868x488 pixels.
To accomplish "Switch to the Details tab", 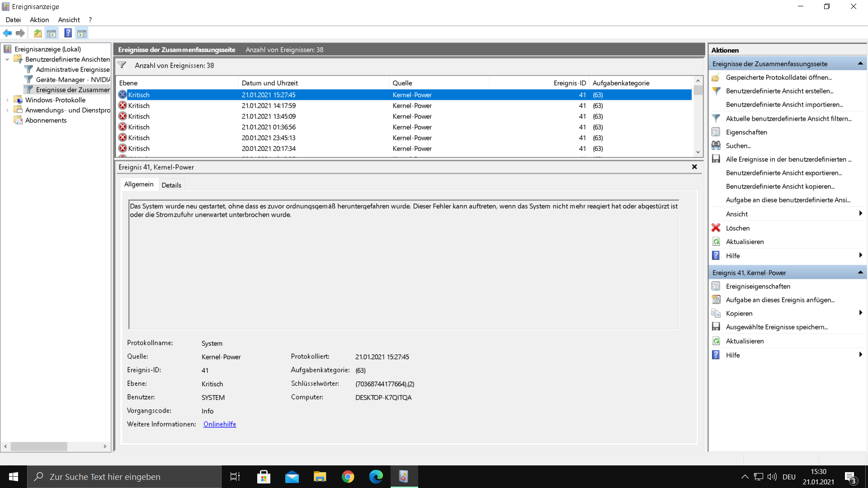I will point(171,185).
